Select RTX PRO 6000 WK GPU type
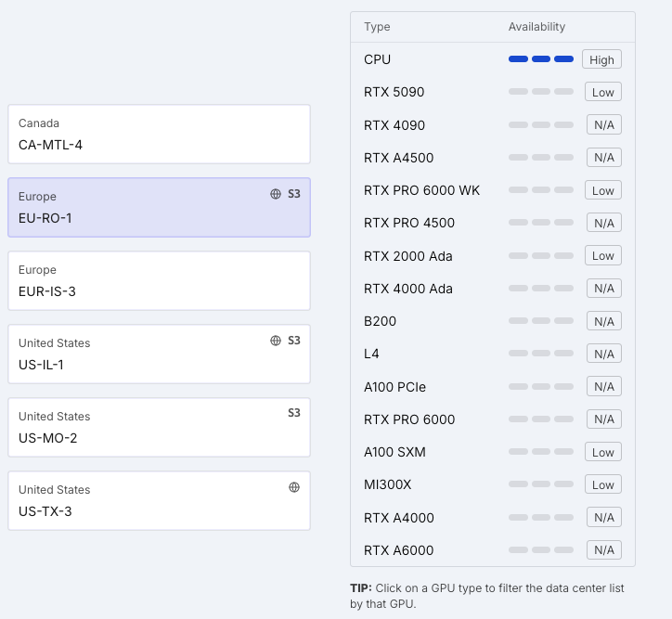The image size is (672, 619). click(421, 190)
